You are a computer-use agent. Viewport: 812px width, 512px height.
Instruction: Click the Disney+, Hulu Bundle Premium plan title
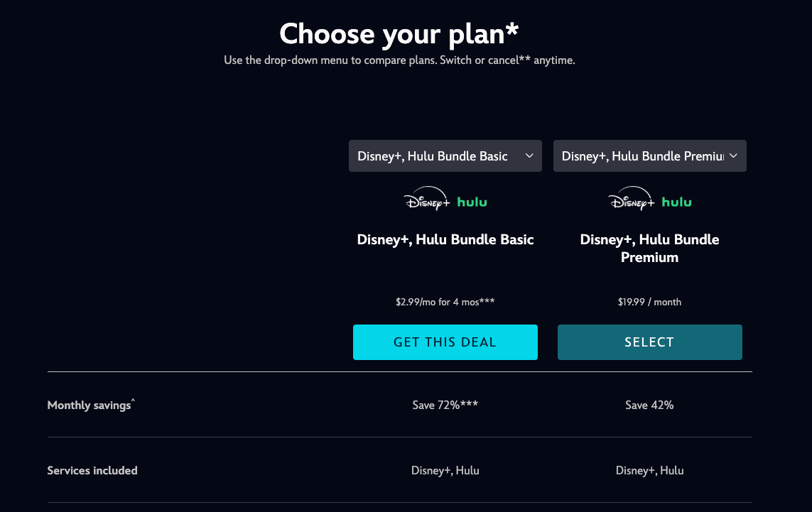(x=649, y=248)
